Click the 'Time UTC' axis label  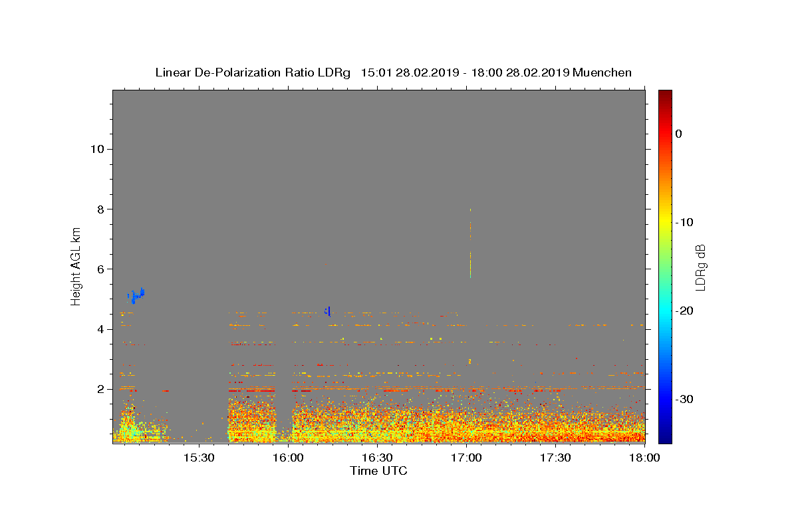click(378, 471)
